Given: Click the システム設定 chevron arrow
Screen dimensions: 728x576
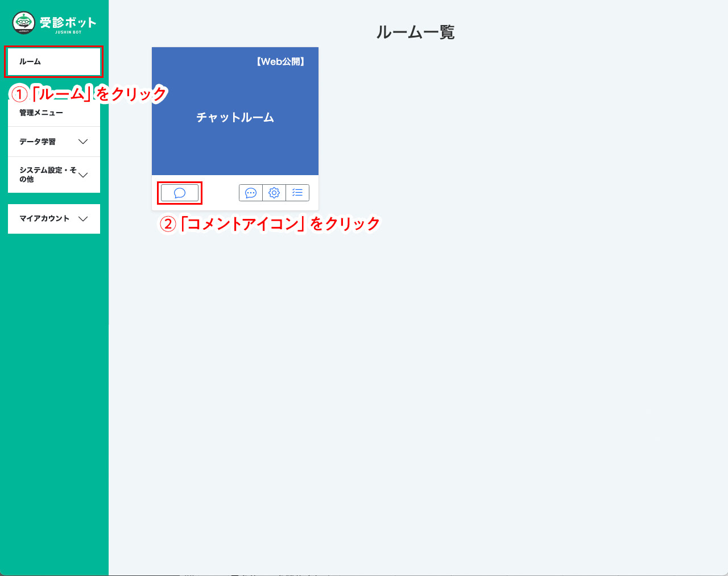Looking at the screenshot, I should pyautogui.click(x=83, y=175).
